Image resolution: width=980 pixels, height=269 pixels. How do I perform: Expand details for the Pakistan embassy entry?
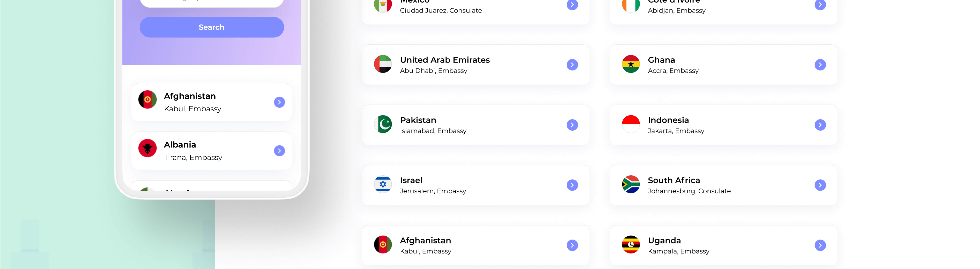(572, 125)
